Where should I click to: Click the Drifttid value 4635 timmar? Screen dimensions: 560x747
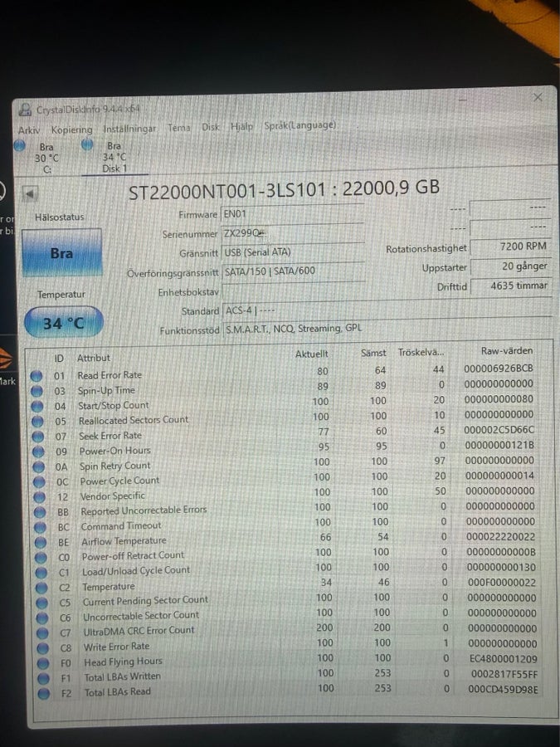click(511, 286)
